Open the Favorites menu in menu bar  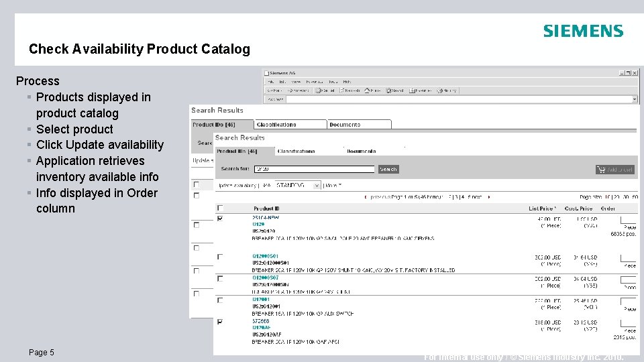click(x=315, y=82)
